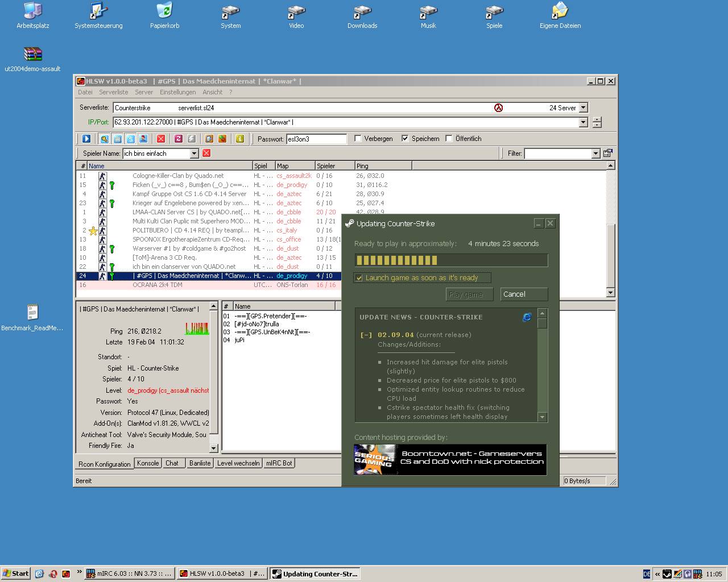Sort server list by Map column header

(295, 166)
